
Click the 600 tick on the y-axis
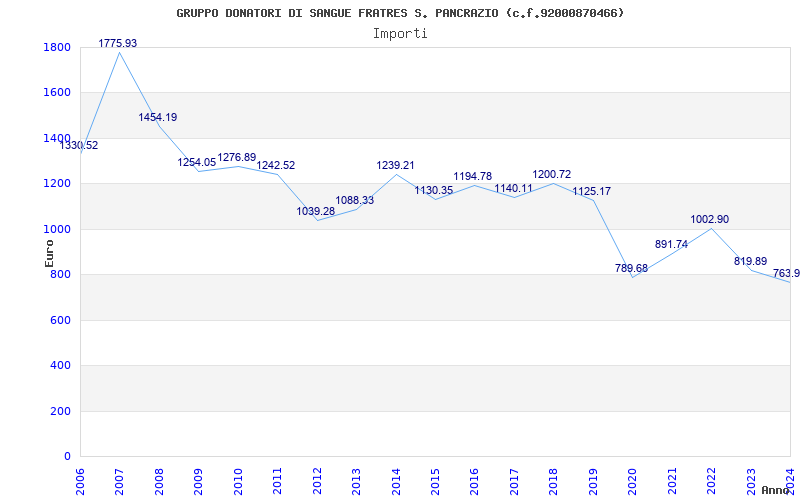[x=61, y=321]
